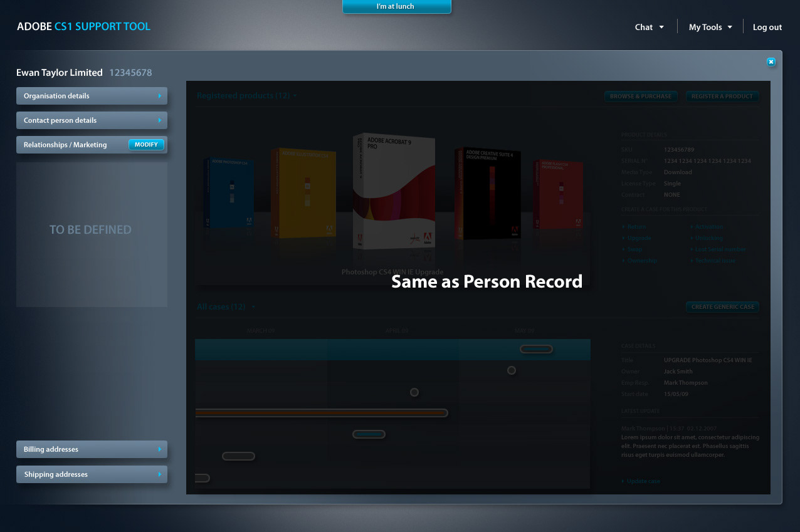800x532 pixels.
Task: Click the BROWSE & PURCHASE button
Action: click(641, 96)
